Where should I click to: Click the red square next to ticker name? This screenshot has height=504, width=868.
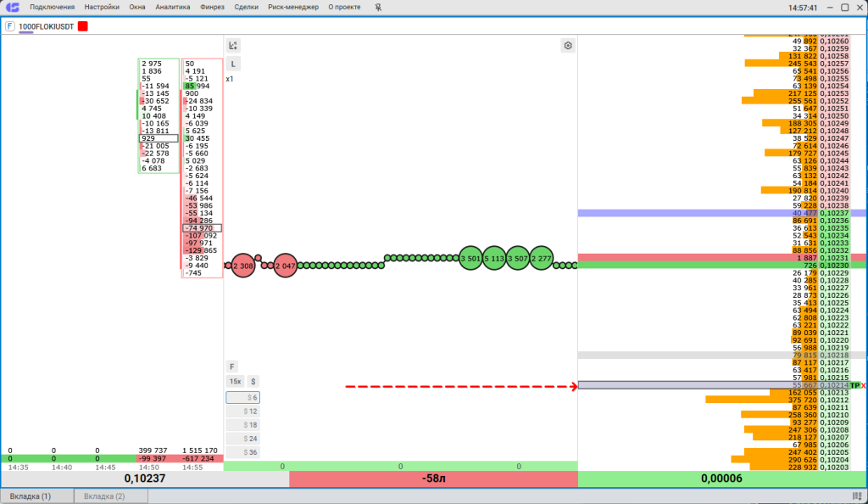[82, 26]
